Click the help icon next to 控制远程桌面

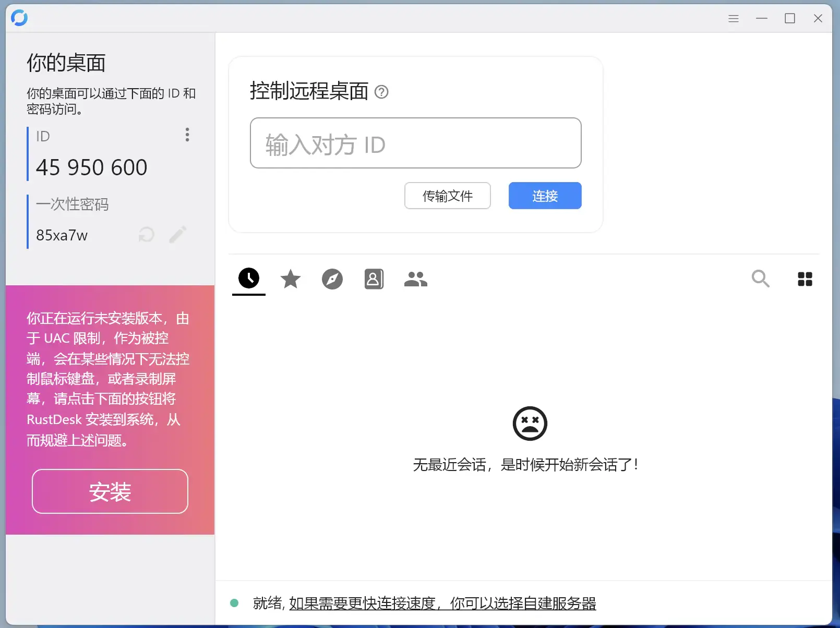pyautogui.click(x=381, y=92)
